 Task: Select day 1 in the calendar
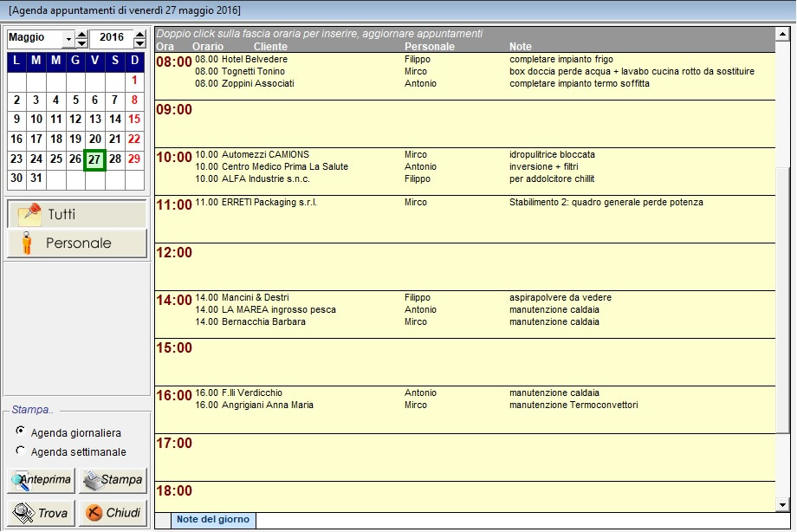pos(134,81)
